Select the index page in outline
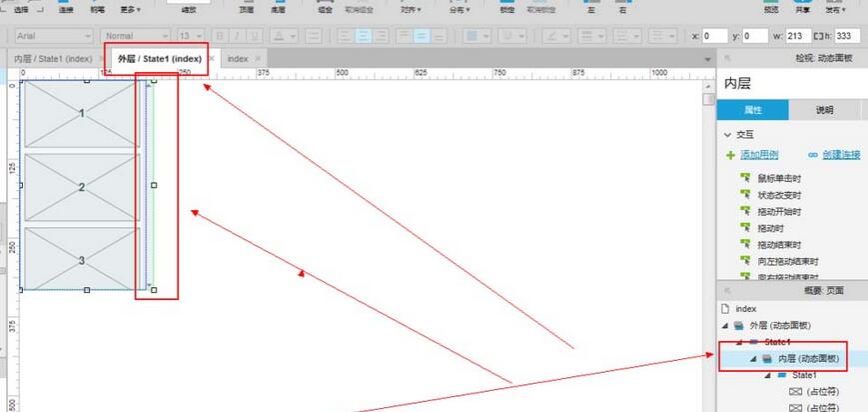Screen dimensions: 868x412 click(x=746, y=309)
